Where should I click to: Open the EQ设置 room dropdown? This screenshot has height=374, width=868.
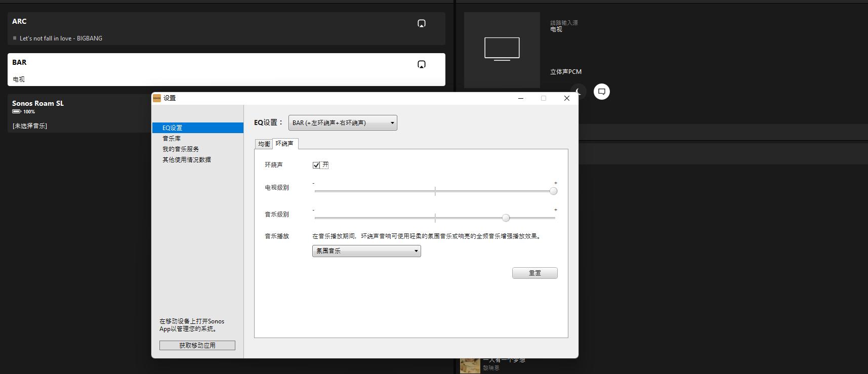343,123
